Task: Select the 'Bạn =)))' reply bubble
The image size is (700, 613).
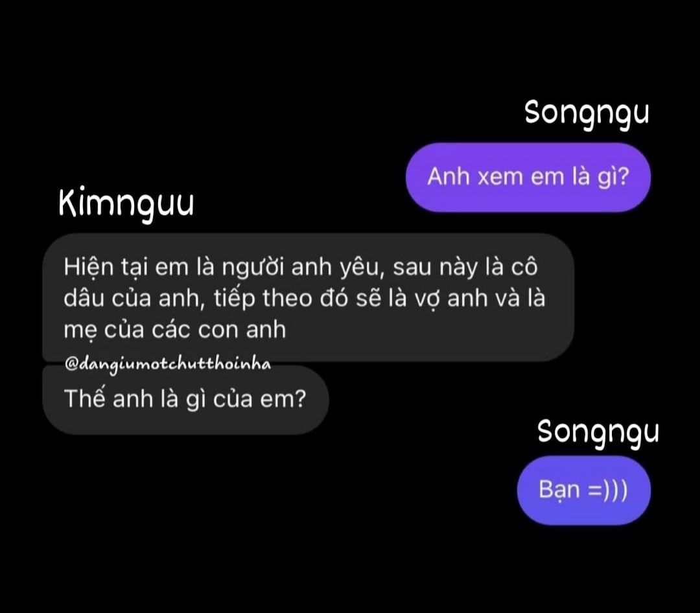Action: tap(583, 491)
